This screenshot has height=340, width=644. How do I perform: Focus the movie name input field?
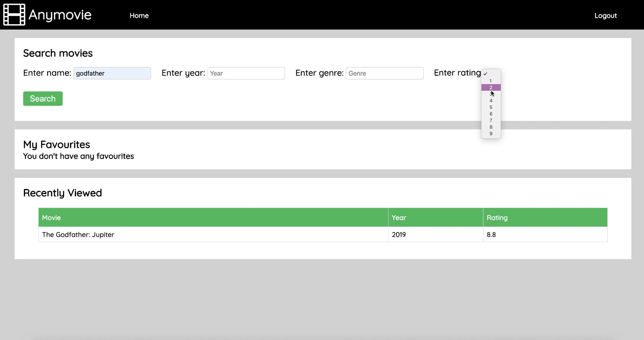(112, 73)
